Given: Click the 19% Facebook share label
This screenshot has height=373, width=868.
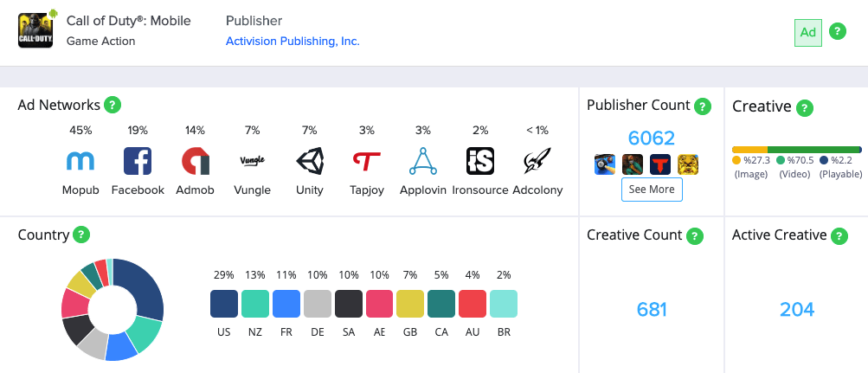Looking at the screenshot, I should pyautogui.click(x=138, y=131).
